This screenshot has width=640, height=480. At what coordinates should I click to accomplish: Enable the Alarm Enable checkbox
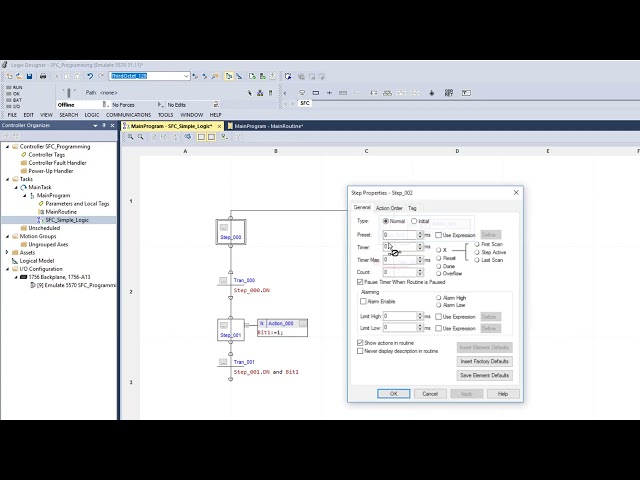coord(363,301)
